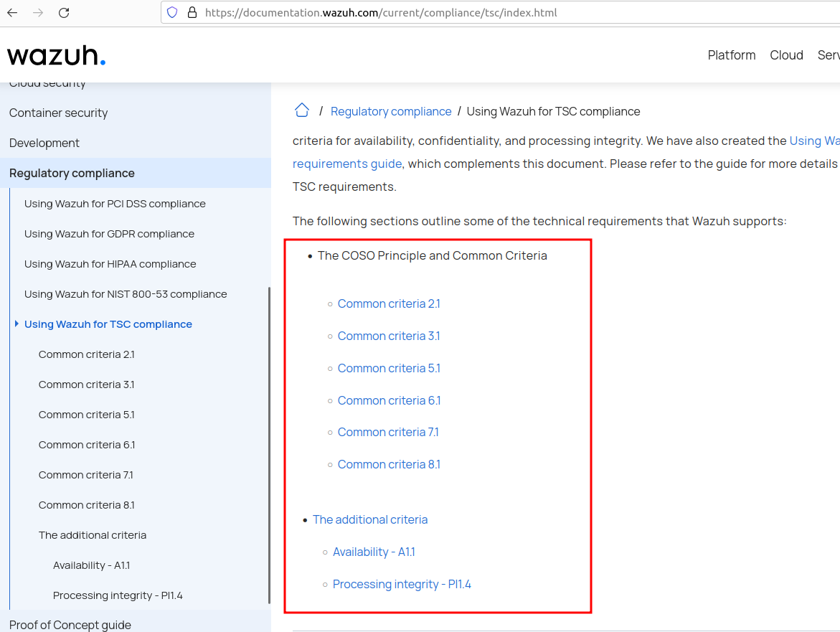Expand the Regulatory compliance sidebar section
Image resolution: width=840 pixels, height=632 pixels.
[72, 173]
